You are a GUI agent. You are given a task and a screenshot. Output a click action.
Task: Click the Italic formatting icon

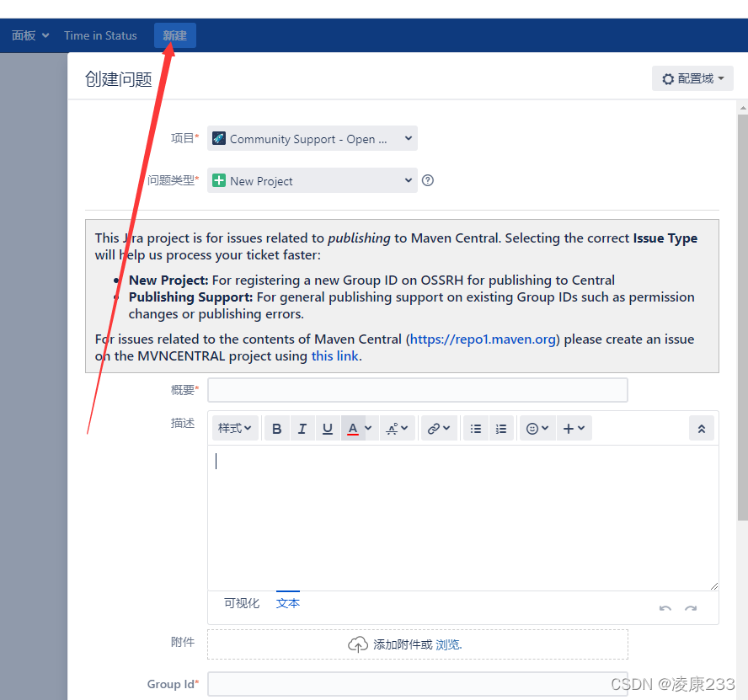click(302, 429)
